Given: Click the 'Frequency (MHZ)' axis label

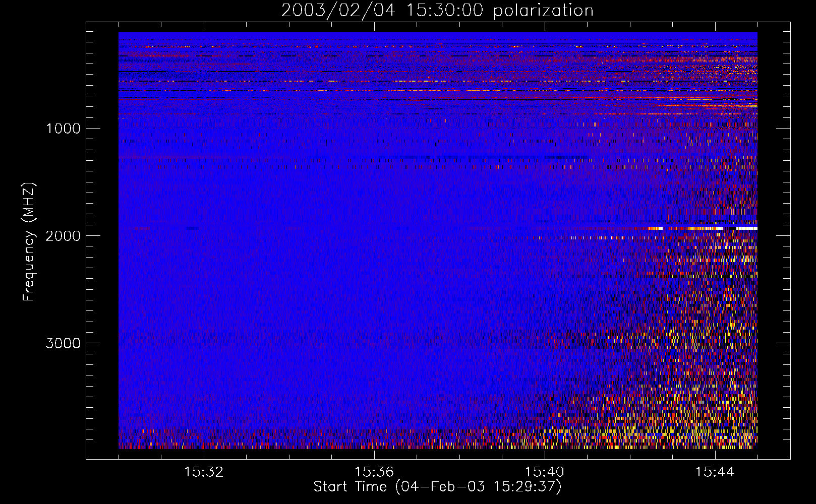Looking at the screenshot, I should (x=29, y=242).
